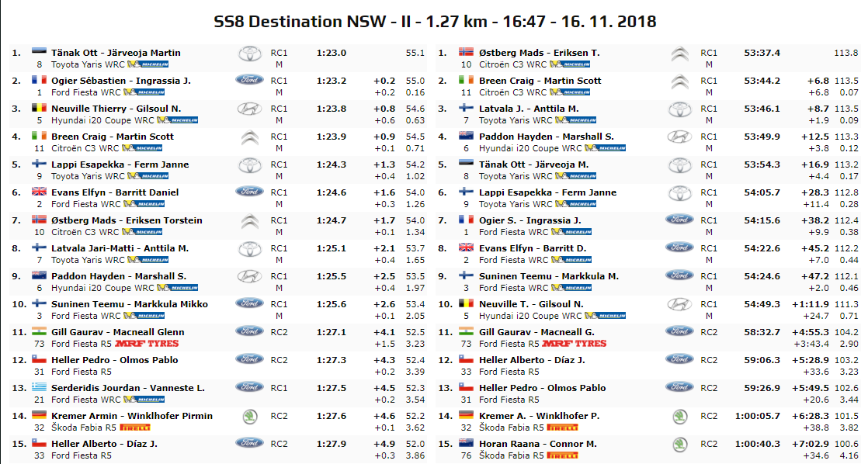Image resolution: width=868 pixels, height=464 pixels.
Task: Click Toyota logo in Latvala Jari-Matti row
Action: pyautogui.click(x=249, y=249)
